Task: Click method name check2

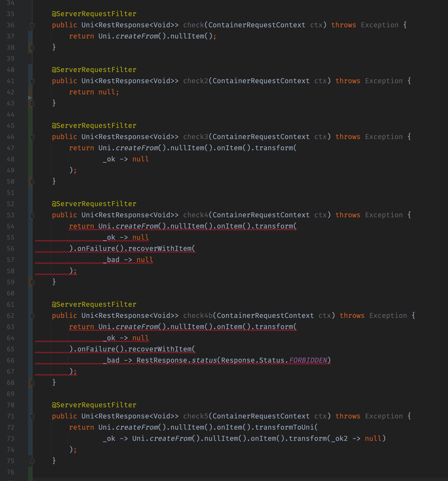Action: (196, 81)
